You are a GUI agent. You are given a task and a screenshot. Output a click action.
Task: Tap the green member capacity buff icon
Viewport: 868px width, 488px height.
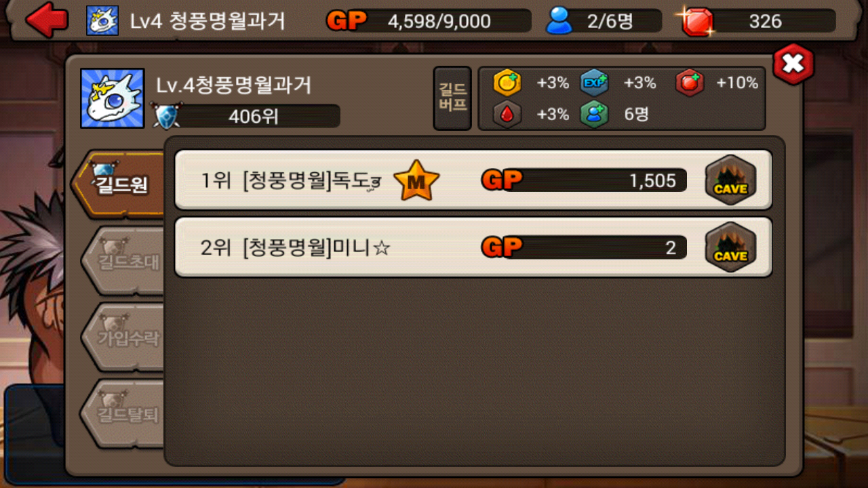click(x=594, y=114)
